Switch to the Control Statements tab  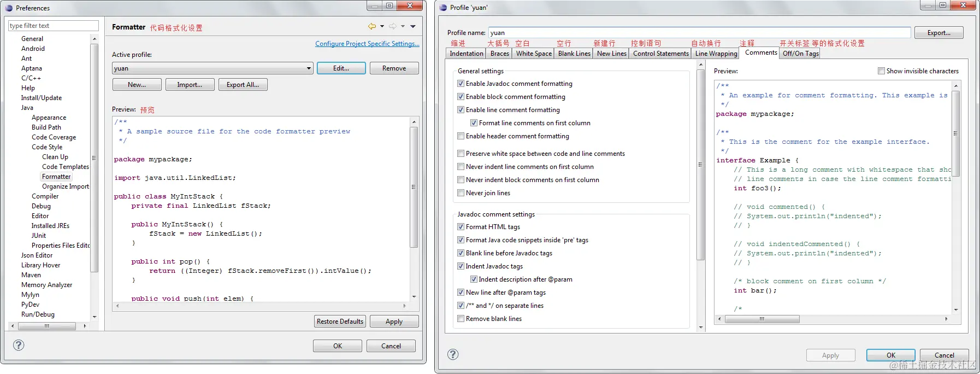tap(661, 54)
